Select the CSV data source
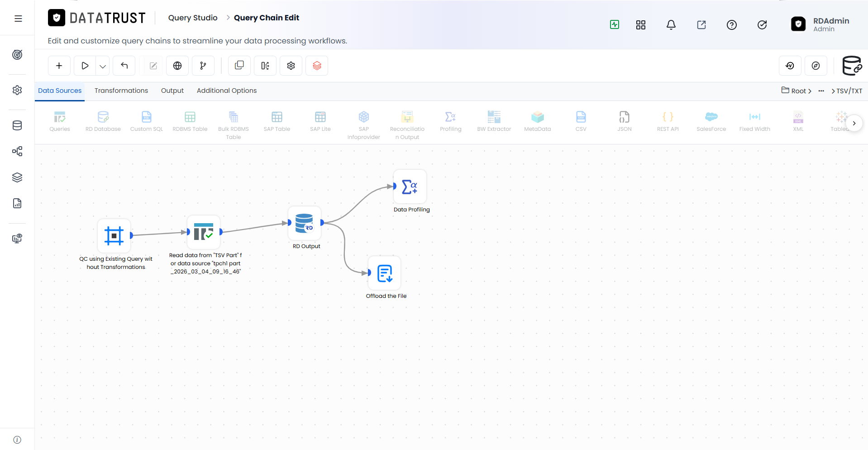 point(581,121)
